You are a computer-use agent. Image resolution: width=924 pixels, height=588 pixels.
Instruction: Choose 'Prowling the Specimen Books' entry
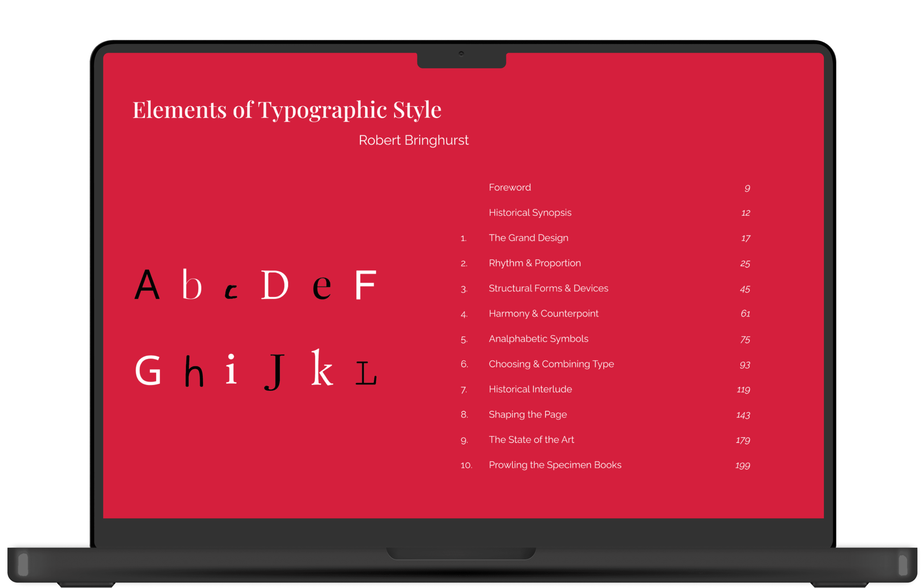[x=555, y=465]
